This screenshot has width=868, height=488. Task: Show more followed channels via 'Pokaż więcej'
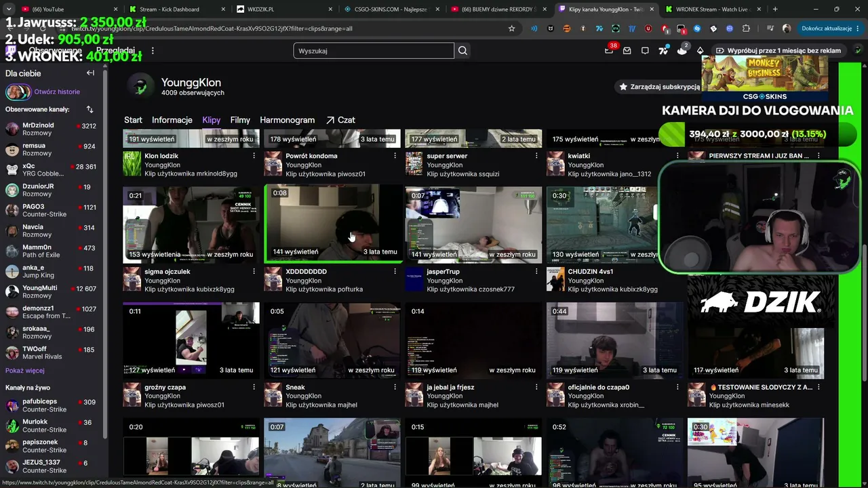point(25,371)
